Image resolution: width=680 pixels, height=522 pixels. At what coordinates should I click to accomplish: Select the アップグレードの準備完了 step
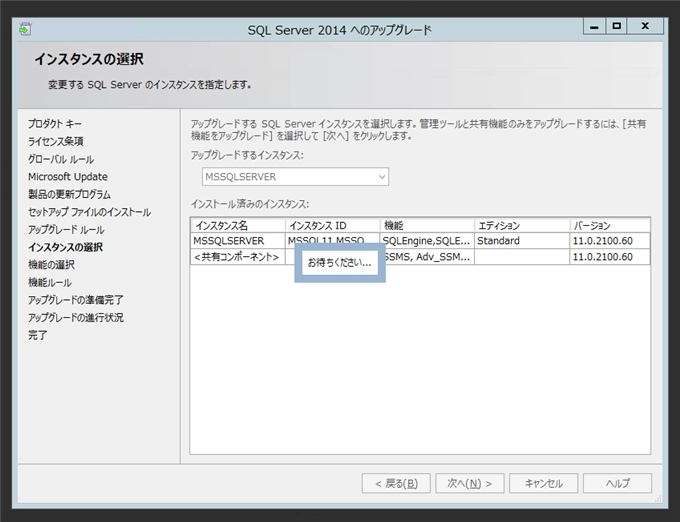pyautogui.click(x=75, y=300)
